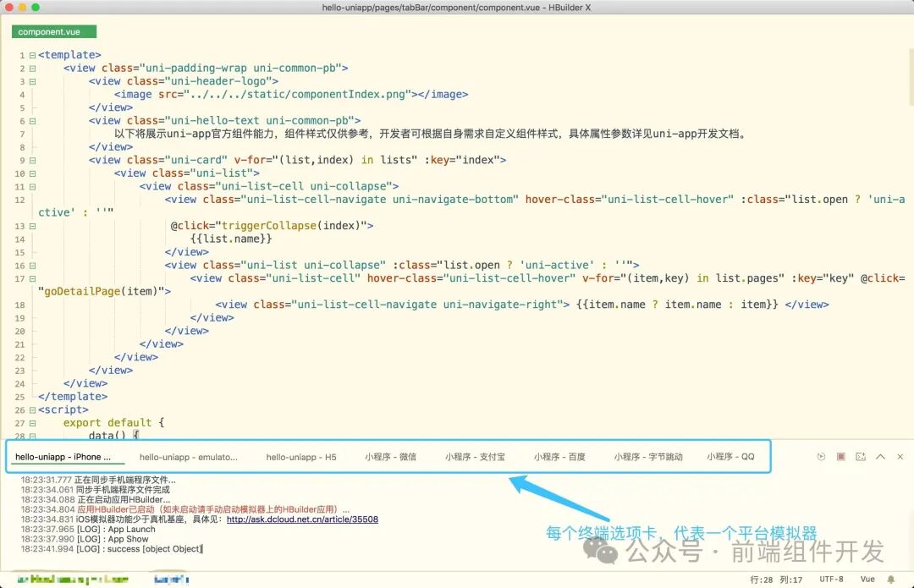Fold the code block at line 13
The image size is (914, 588).
pos(33,226)
